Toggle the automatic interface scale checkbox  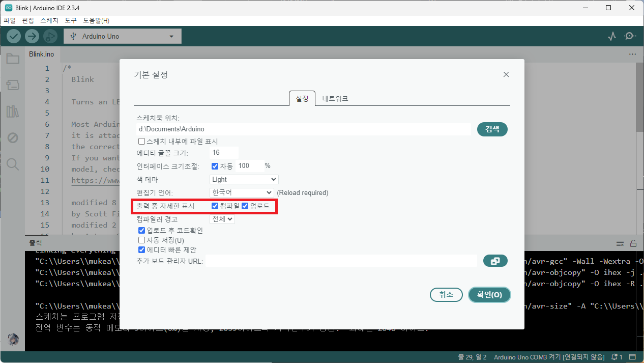pos(215,166)
